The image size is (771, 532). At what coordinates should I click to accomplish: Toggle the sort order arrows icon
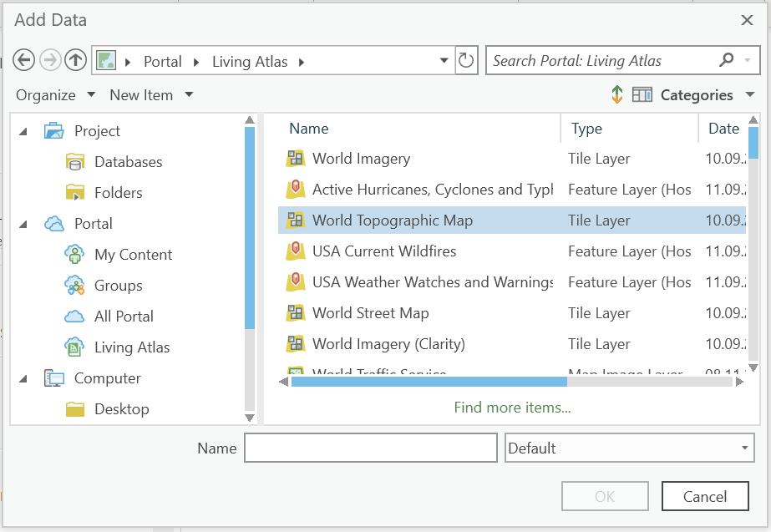pos(617,94)
